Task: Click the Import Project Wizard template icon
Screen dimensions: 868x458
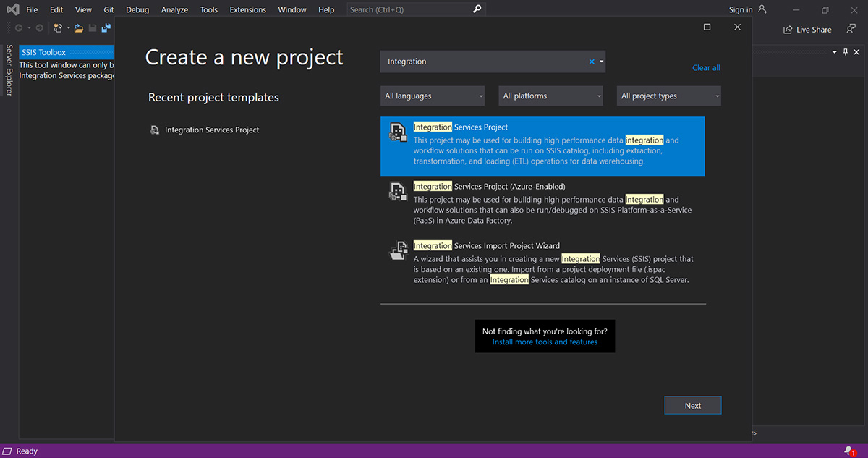Action: pyautogui.click(x=398, y=250)
